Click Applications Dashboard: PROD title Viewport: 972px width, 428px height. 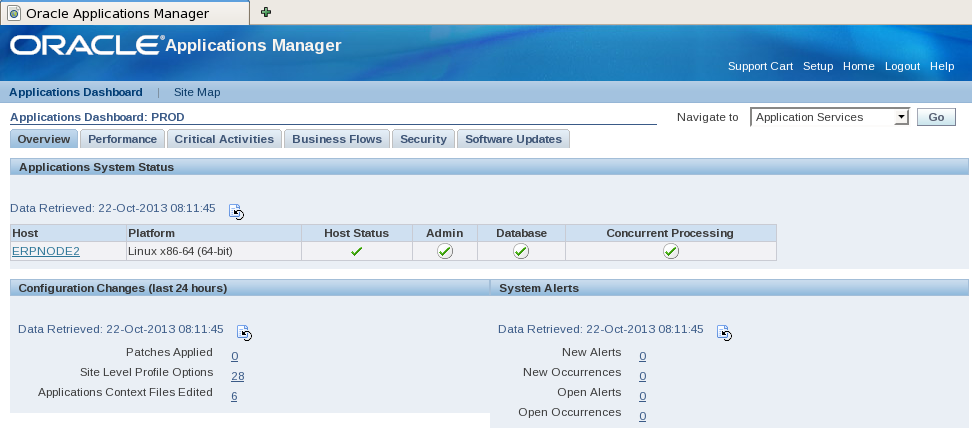click(x=97, y=117)
